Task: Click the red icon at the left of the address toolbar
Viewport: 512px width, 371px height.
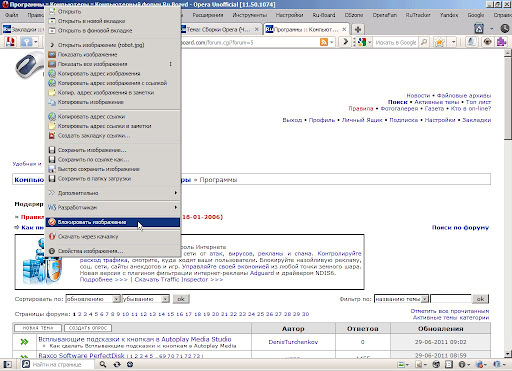Action: tap(10, 42)
